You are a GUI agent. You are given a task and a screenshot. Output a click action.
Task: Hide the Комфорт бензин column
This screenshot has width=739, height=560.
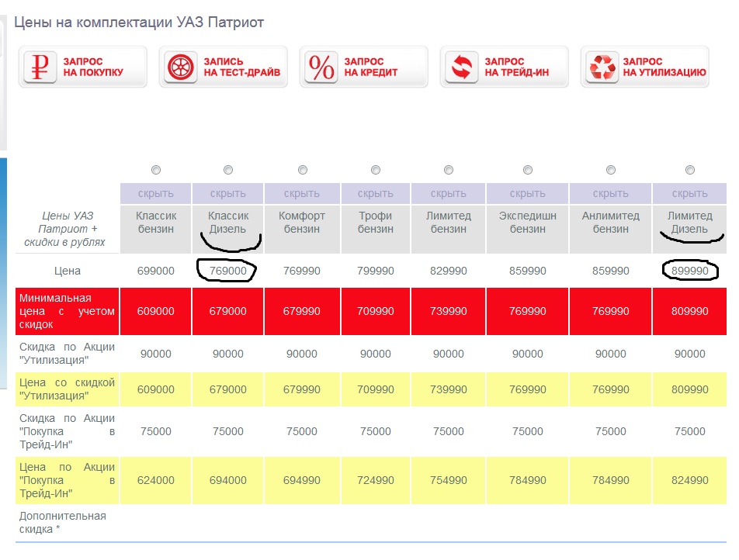coord(302,194)
